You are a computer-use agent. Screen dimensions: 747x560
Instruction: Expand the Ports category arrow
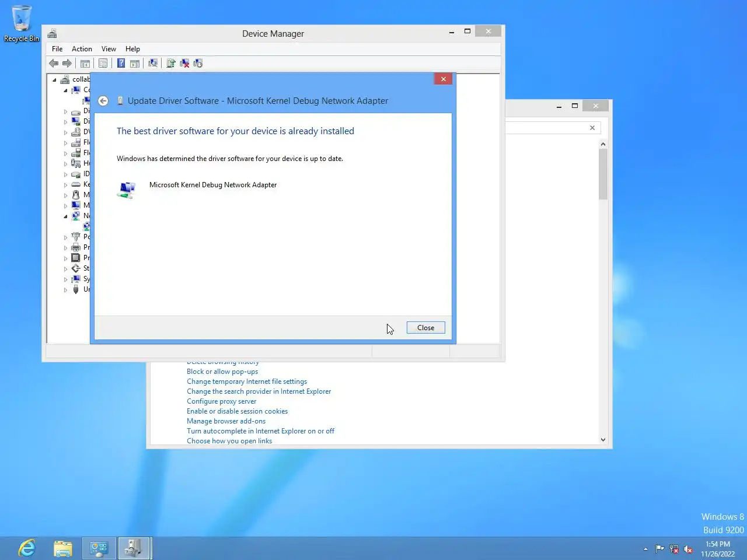[65, 237]
